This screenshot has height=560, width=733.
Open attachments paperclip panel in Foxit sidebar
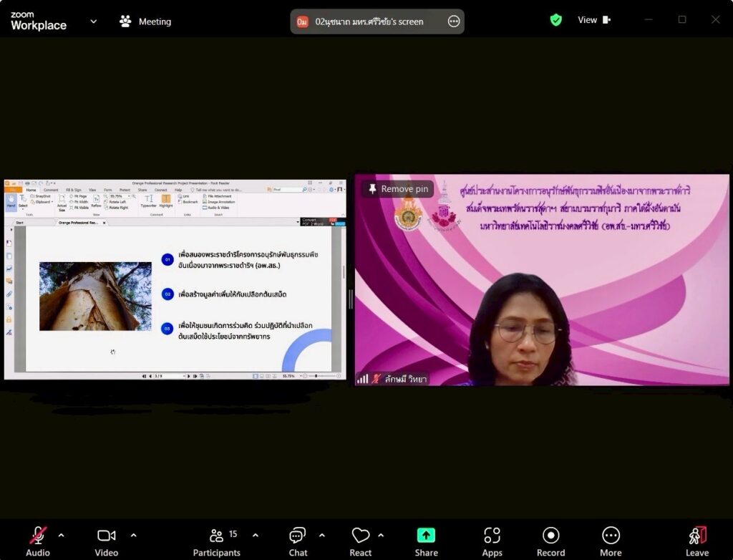pyautogui.click(x=9, y=294)
